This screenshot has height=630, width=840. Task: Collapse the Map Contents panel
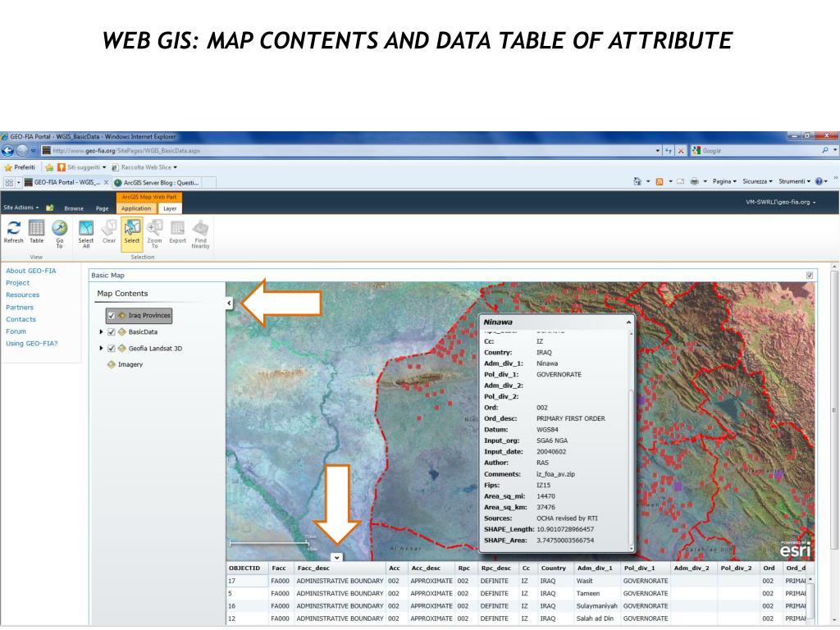(x=230, y=304)
